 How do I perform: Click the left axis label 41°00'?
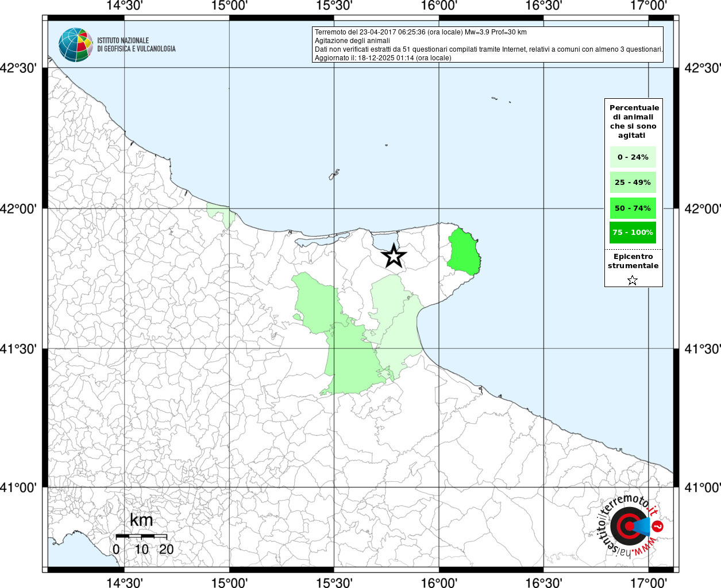tap(18, 488)
